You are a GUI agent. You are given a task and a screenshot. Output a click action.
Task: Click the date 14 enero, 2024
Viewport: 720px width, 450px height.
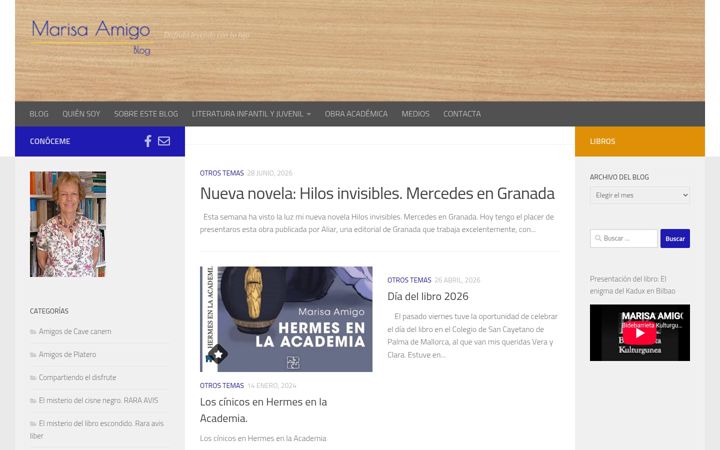click(272, 386)
